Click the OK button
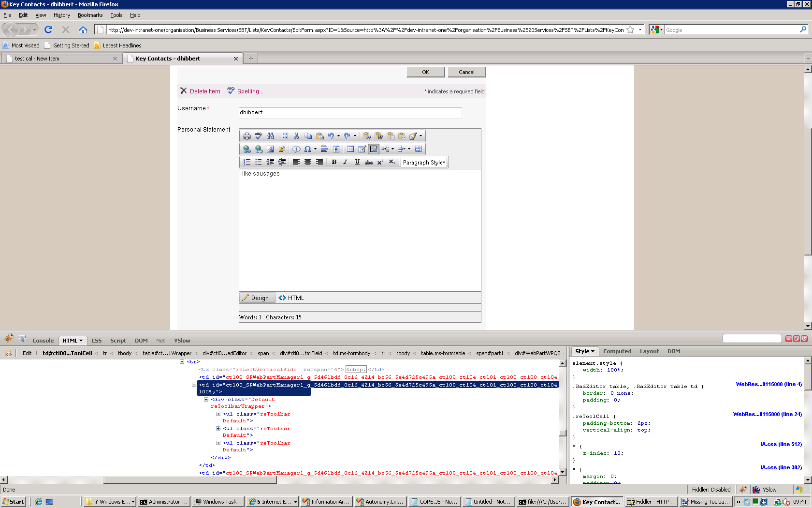 pos(425,72)
